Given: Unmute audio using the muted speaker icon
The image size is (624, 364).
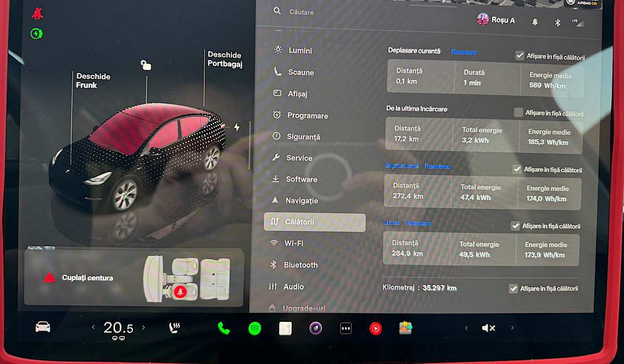Looking at the screenshot, I should tap(488, 328).
